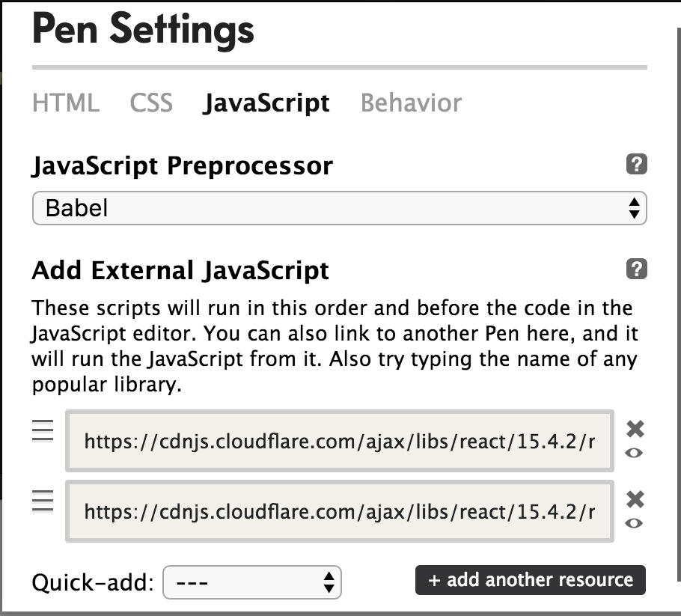681x616 pixels.
Task: Grab the first resource's drag handle icon
Action: click(x=43, y=431)
